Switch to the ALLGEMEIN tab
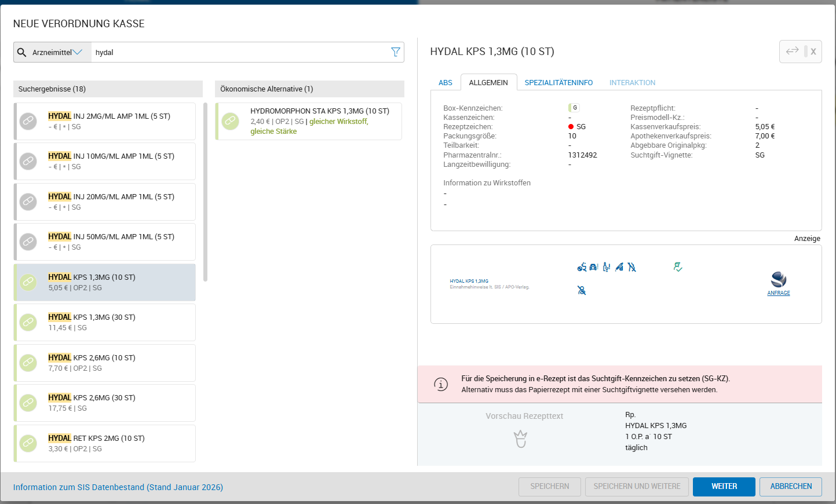836x504 pixels. [x=488, y=83]
